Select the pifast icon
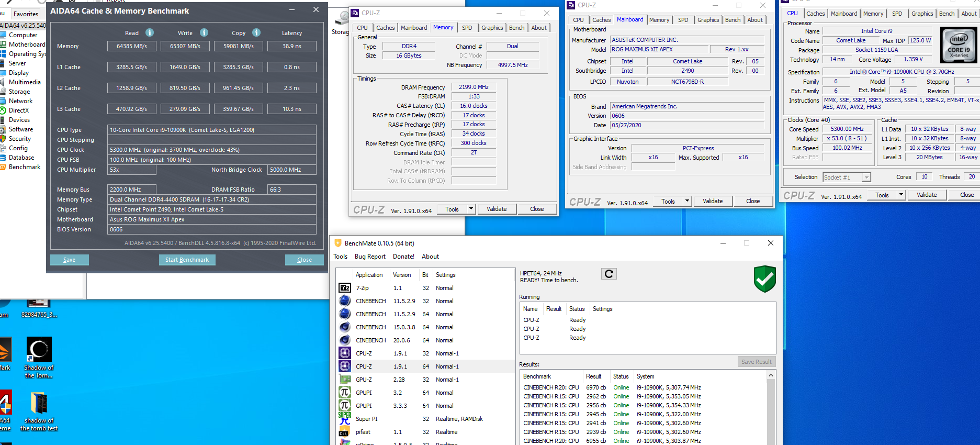Image resolution: width=980 pixels, height=445 pixels. tap(344, 432)
